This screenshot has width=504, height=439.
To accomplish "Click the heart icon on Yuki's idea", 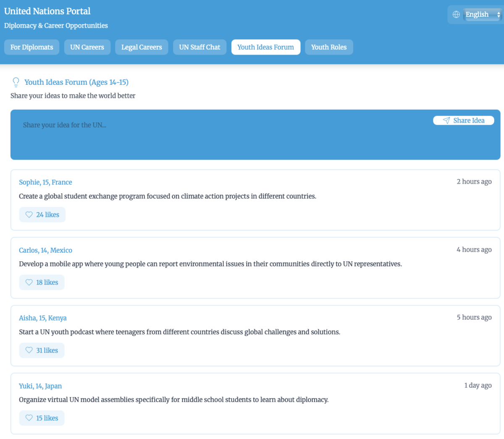I will 29,418.
